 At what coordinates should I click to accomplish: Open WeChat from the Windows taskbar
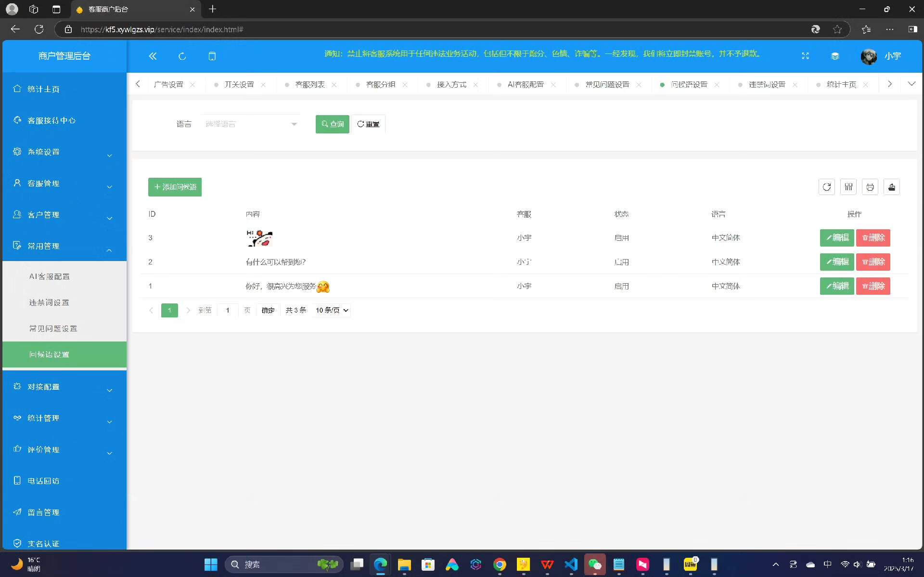click(595, 564)
